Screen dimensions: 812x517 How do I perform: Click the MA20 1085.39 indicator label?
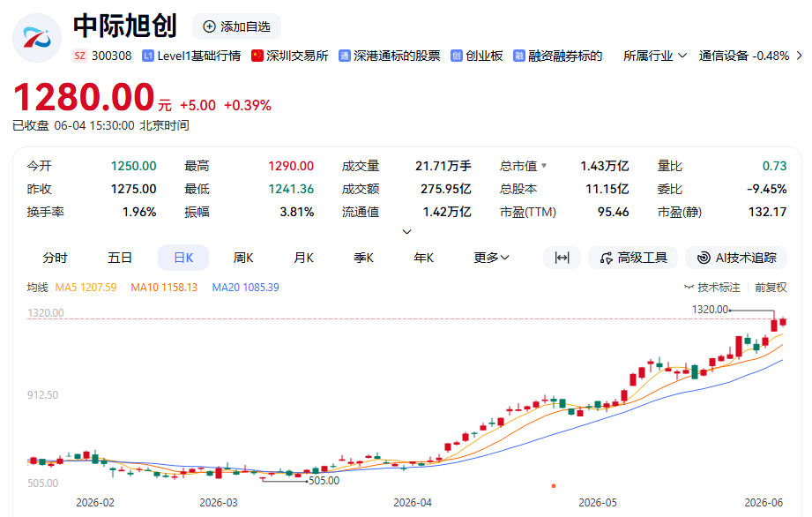pyautogui.click(x=245, y=288)
